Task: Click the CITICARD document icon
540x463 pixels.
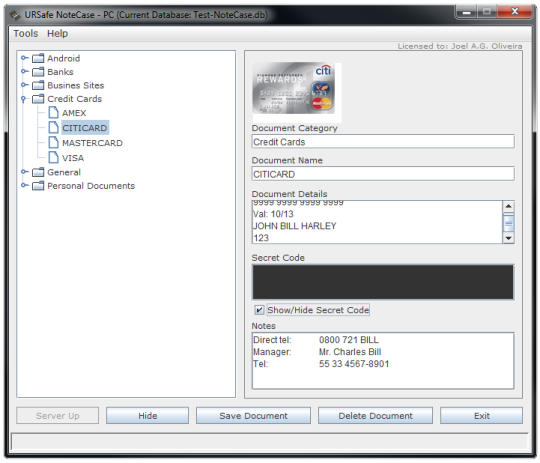Action: [53, 127]
